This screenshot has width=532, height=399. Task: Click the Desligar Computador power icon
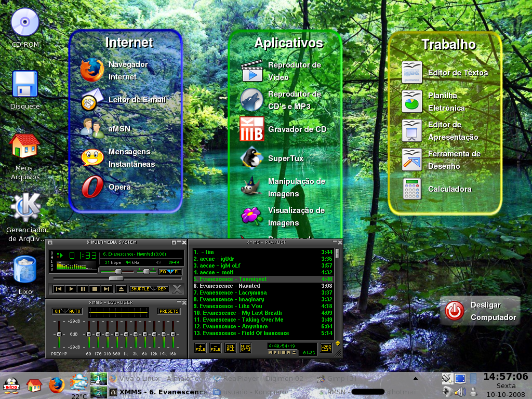pos(455,311)
